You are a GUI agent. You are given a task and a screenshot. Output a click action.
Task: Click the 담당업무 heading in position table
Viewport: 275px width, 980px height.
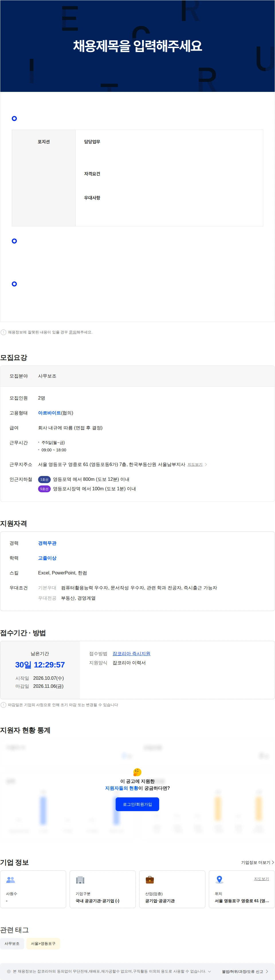(92, 142)
